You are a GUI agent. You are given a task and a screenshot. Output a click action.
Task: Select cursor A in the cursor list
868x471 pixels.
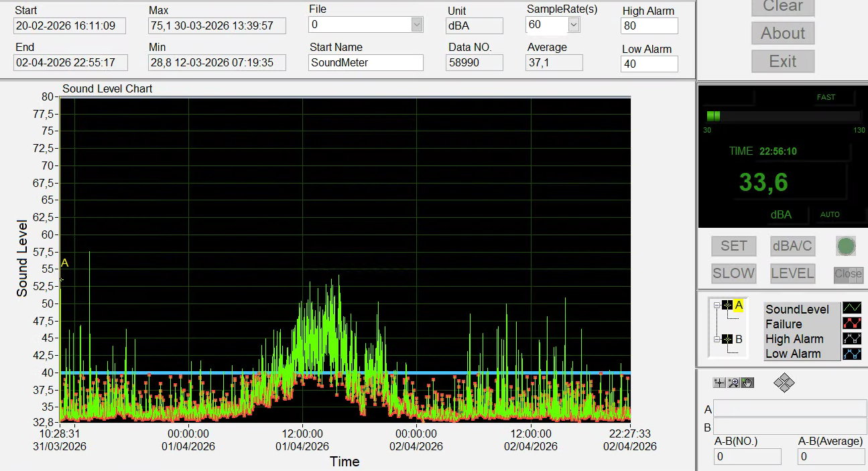click(739, 306)
